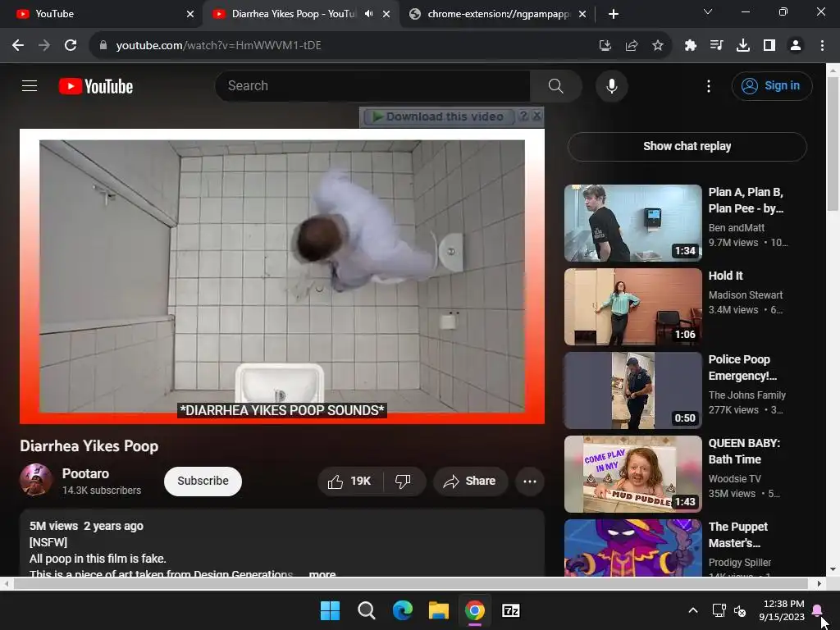The height and width of the screenshot is (630, 840).
Task: Click Show chat replay button
Action: click(x=687, y=146)
